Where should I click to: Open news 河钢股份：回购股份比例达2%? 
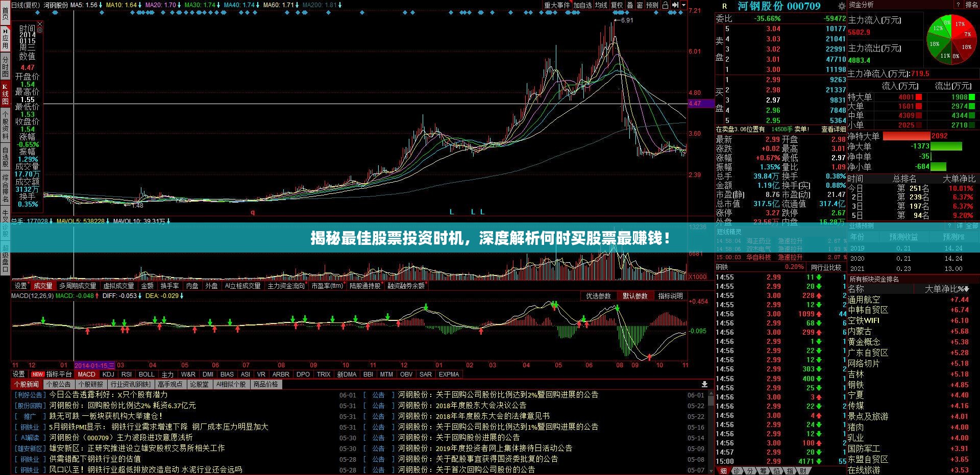pos(122,406)
